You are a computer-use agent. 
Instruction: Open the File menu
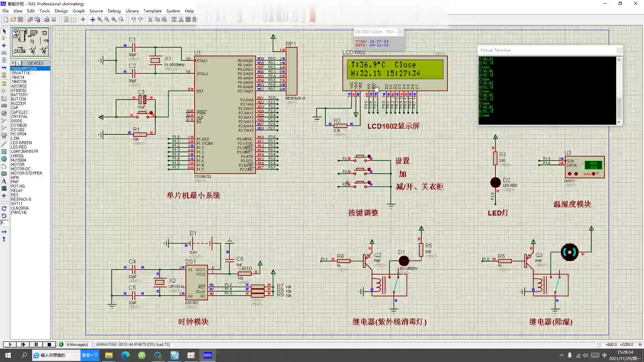click(x=5, y=11)
